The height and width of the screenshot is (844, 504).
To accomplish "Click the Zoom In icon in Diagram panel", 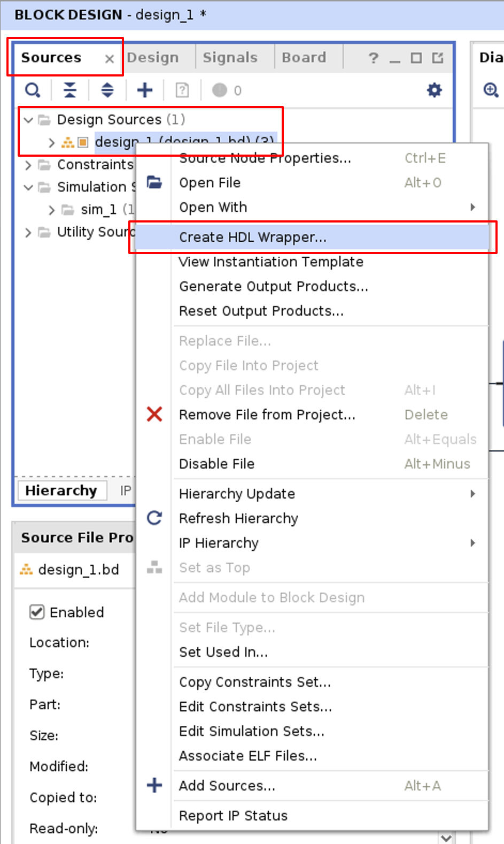I will (490, 89).
